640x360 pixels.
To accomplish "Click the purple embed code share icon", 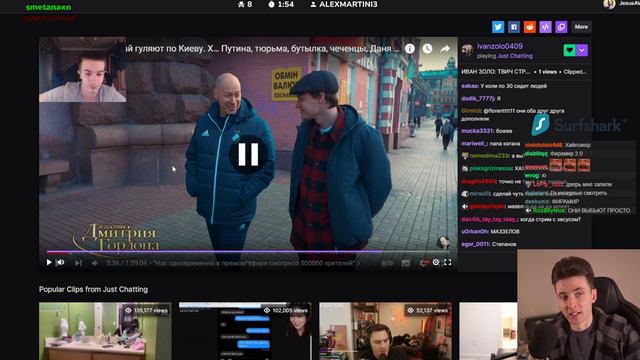I will tap(545, 27).
